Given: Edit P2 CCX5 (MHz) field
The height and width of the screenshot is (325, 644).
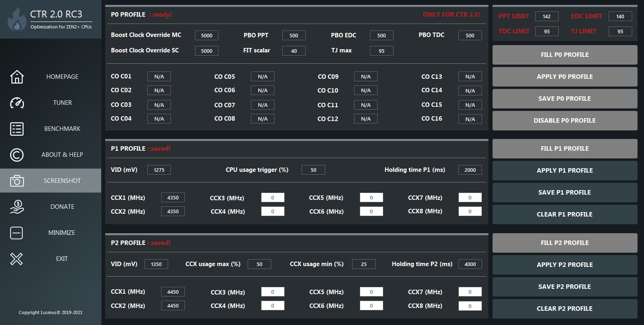Looking at the screenshot, I should pos(372,292).
